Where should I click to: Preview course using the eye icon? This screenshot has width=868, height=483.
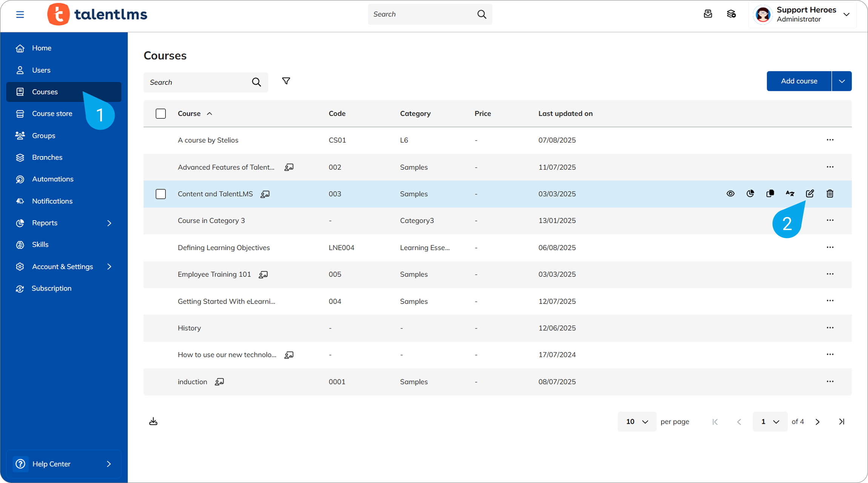pyautogui.click(x=730, y=193)
